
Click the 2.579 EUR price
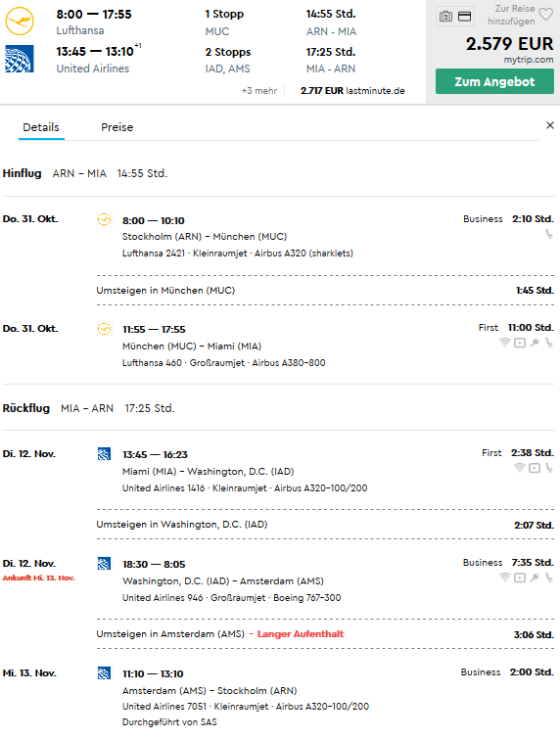(x=509, y=43)
